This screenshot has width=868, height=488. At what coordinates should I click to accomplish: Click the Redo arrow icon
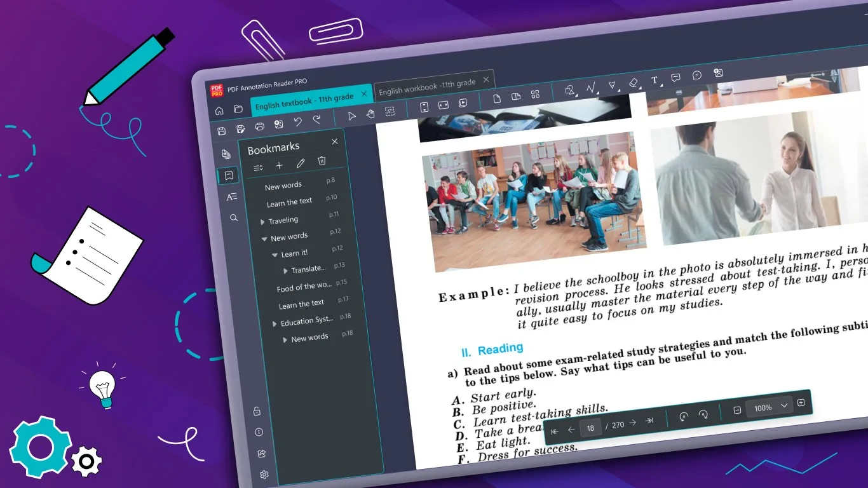coord(316,119)
